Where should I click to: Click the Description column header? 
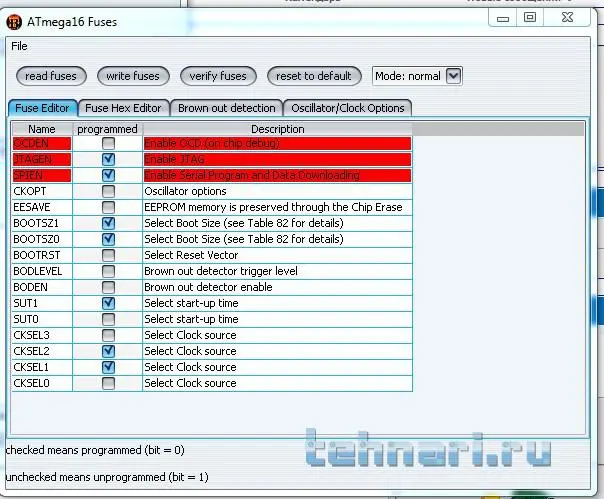click(278, 129)
